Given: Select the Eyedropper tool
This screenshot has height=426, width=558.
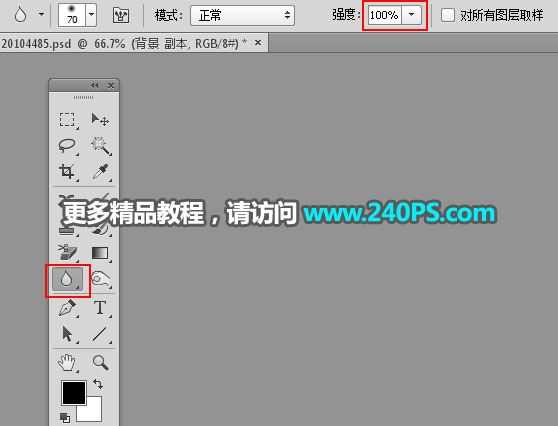Looking at the screenshot, I should [x=100, y=172].
